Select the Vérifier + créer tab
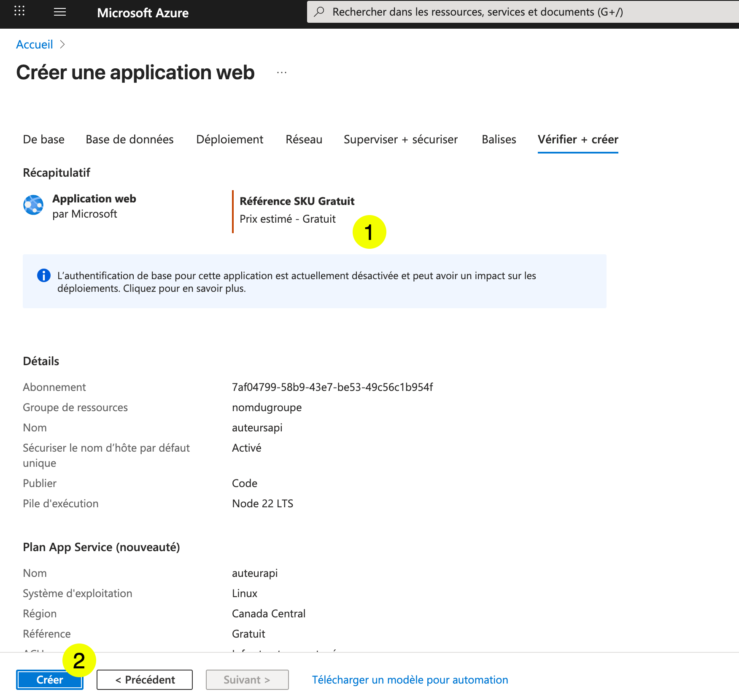 pos(578,140)
